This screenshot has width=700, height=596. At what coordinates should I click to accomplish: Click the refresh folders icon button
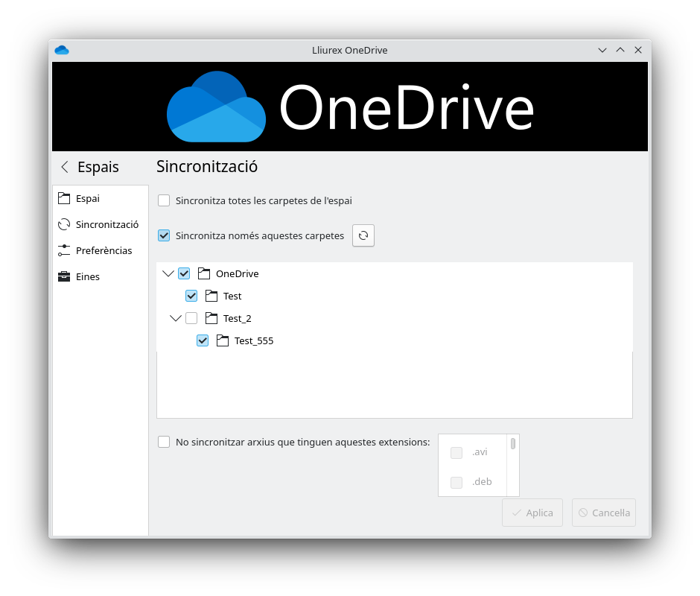pyautogui.click(x=363, y=235)
